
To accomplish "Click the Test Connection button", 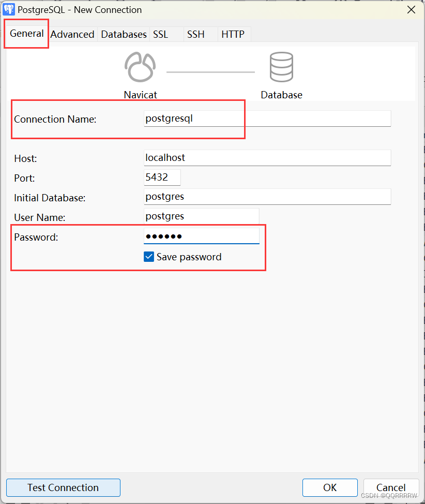I will 63,487.
